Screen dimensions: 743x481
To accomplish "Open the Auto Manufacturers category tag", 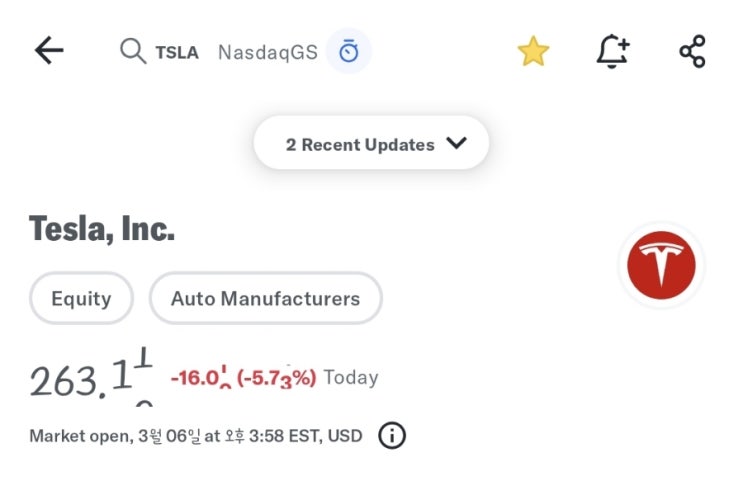I will (265, 298).
